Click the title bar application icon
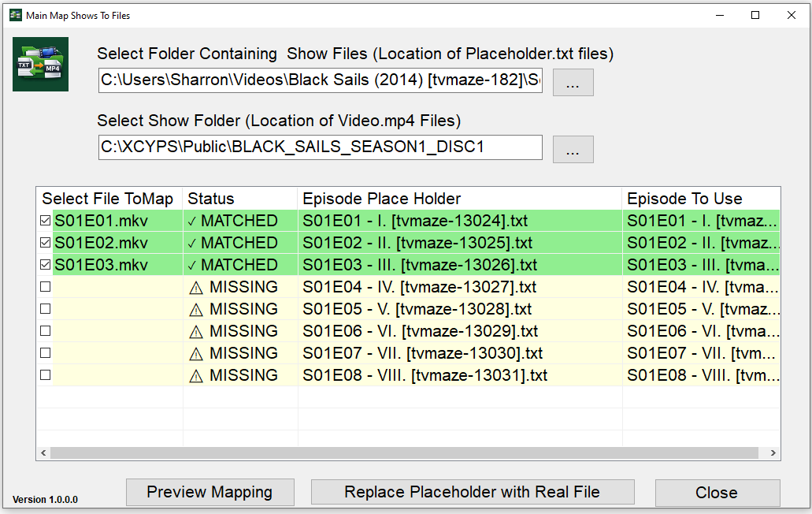812x514 pixels. click(x=15, y=15)
